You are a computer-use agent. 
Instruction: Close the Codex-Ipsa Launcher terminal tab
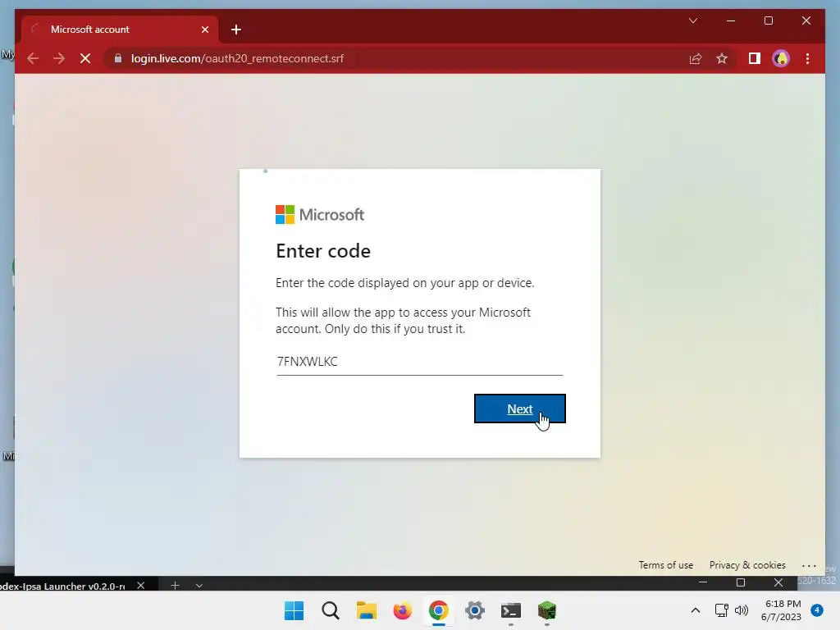point(141,586)
